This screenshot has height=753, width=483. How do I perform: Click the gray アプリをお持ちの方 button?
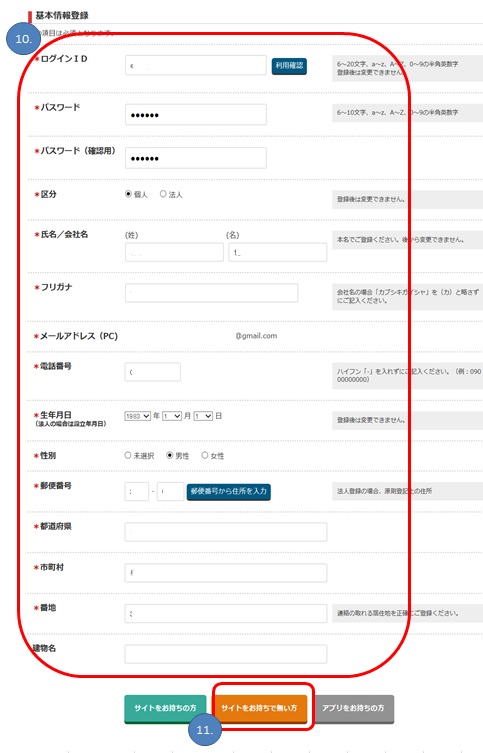[x=353, y=709]
